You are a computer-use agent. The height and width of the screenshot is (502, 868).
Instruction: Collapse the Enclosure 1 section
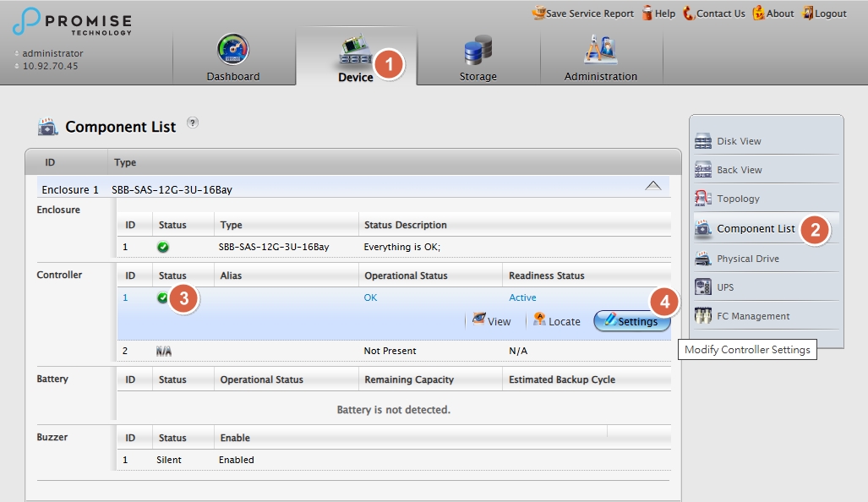[x=652, y=186]
